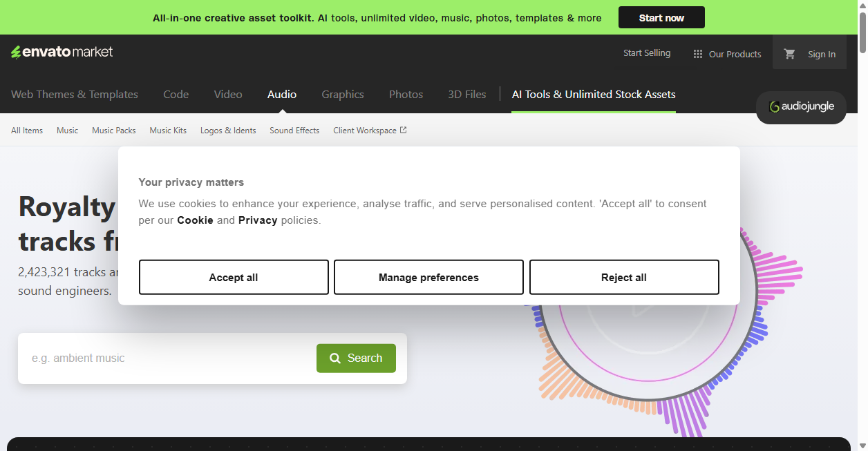The width and height of the screenshot is (868, 451).
Task: Go to AI Tools & Unlimited Stock Assets
Action: coord(594,95)
